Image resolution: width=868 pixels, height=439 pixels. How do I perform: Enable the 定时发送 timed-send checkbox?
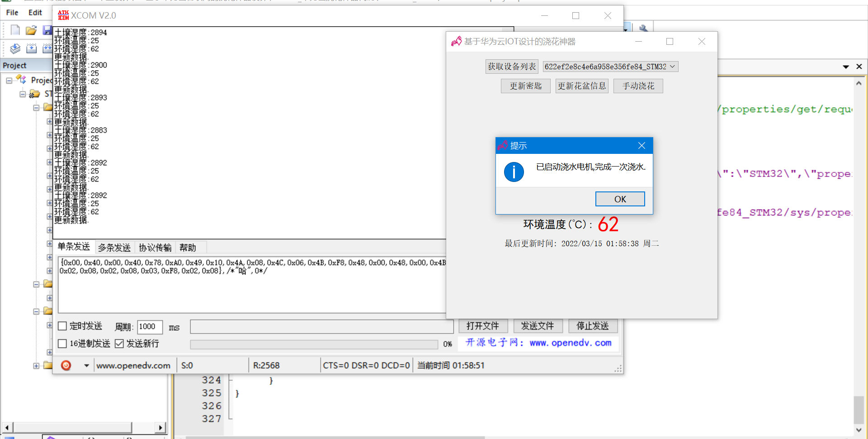(x=62, y=326)
